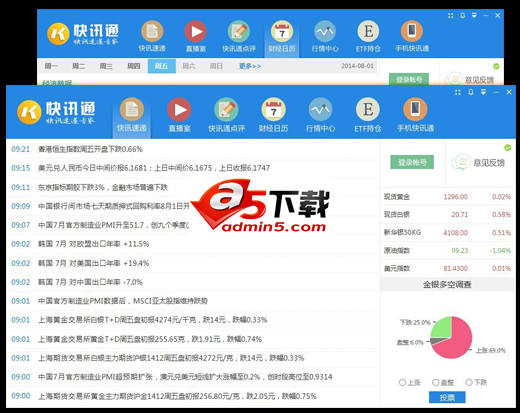The width and height of the screenshot is (520, 413).
Task: Click the 2014-08-01 date in back window
Action: point(357,66)
